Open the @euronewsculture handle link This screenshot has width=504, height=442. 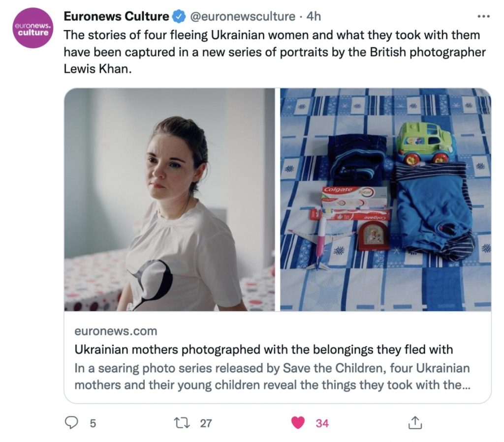(243, 16)
